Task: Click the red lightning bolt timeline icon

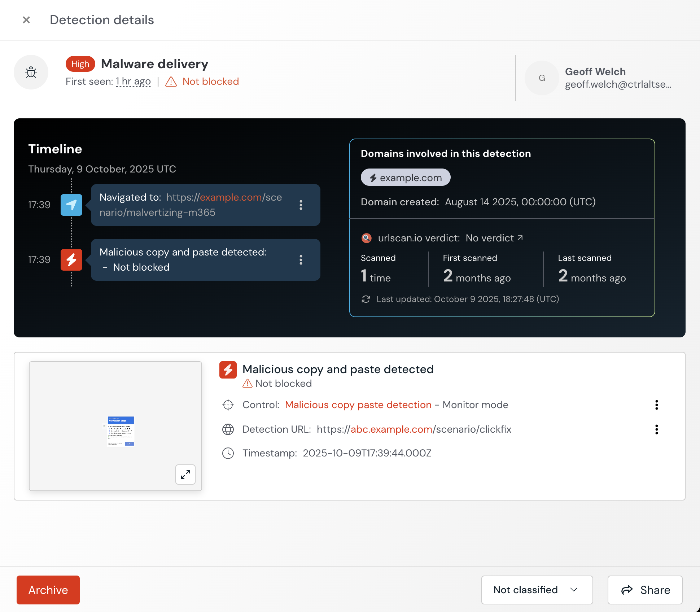Action: (71, 260)
